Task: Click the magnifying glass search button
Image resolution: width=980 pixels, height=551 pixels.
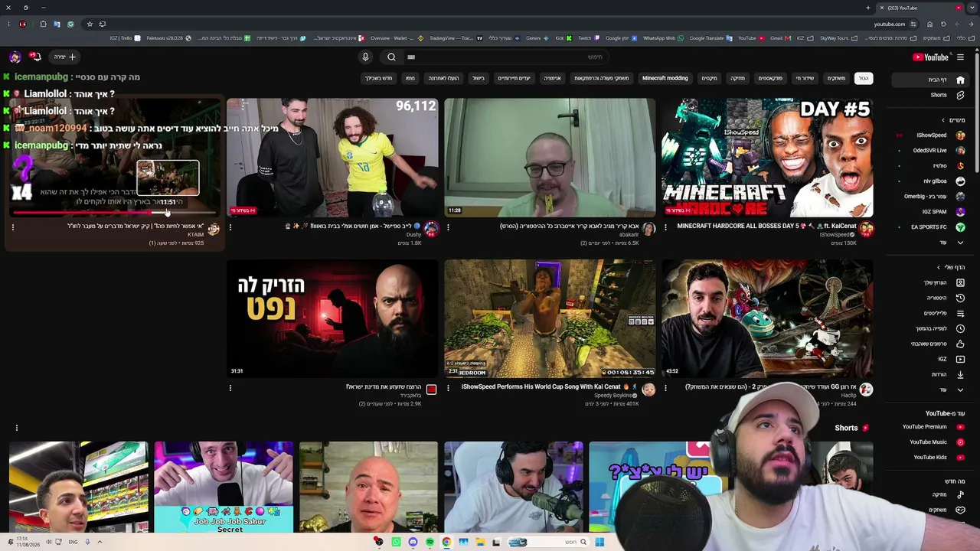Action: pyautogui.click(x=391, y=57)
